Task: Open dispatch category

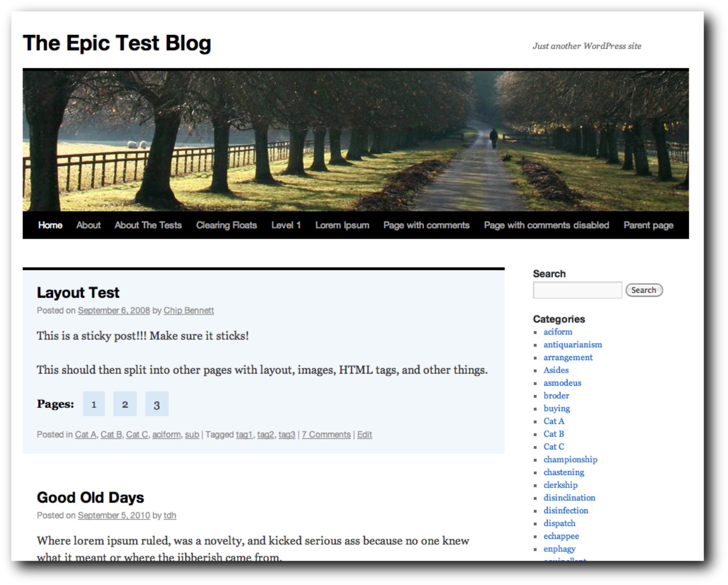Action: [559, 523]
